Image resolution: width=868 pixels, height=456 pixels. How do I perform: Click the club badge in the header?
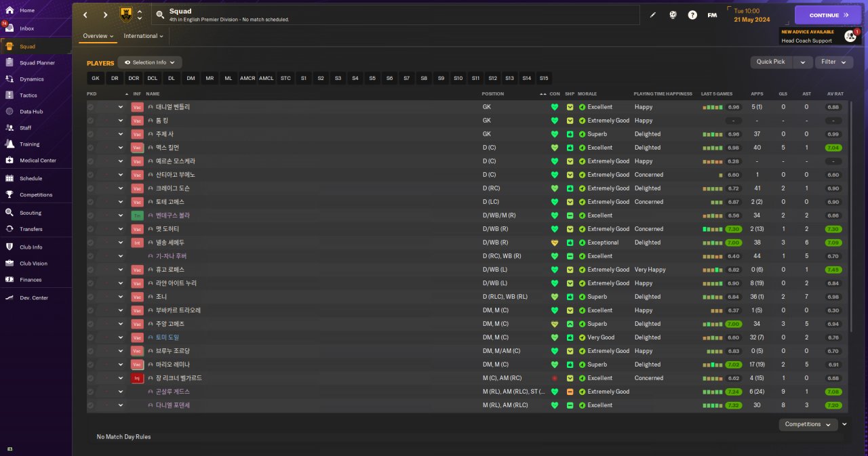(126, 14)
